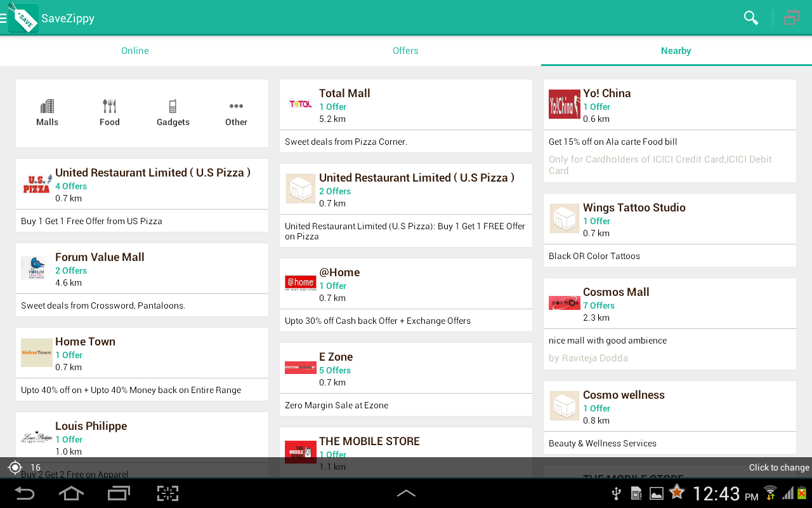Tap the Wings Tattoo Studio placeholder logo
The height and width of the screenshot is (508, 812).
point(565,218)
